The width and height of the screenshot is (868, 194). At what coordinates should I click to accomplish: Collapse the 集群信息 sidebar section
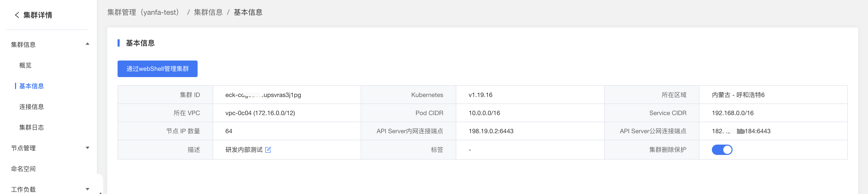point(87,44)
